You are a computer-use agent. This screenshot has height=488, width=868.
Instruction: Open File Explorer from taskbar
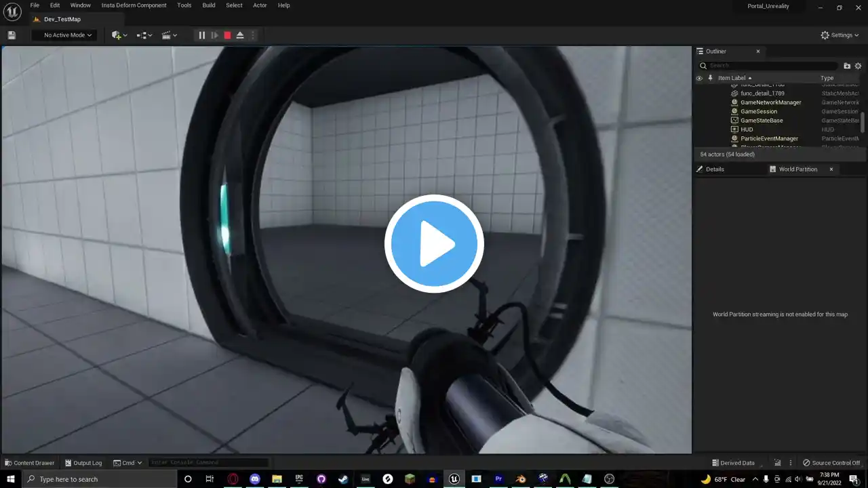click(x=277, y=479)
